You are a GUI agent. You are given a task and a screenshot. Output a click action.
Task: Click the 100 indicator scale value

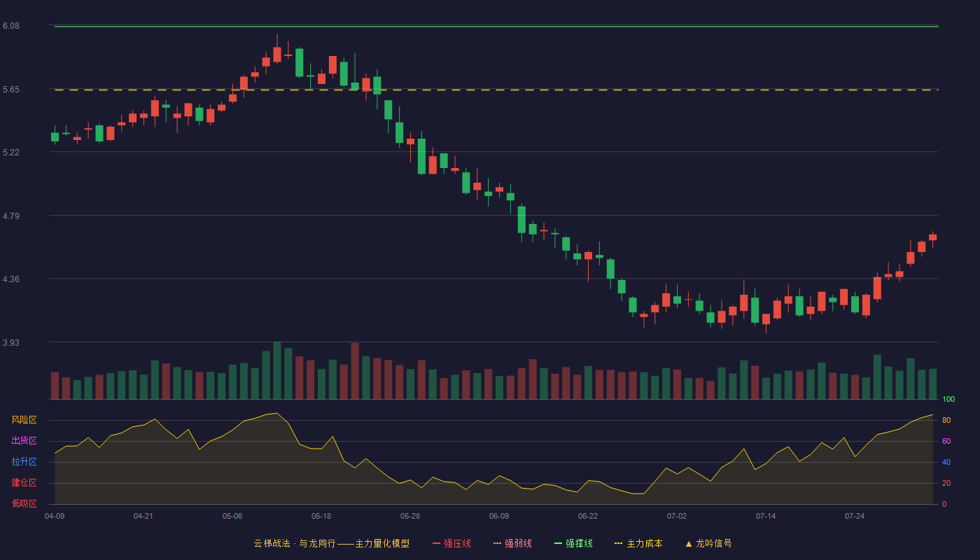pos(948,399)
